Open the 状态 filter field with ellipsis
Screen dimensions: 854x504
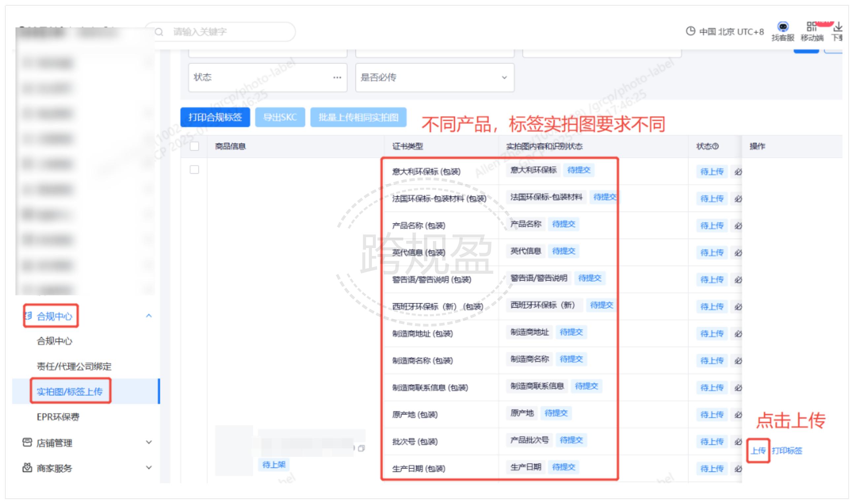(x=267, y=78)
